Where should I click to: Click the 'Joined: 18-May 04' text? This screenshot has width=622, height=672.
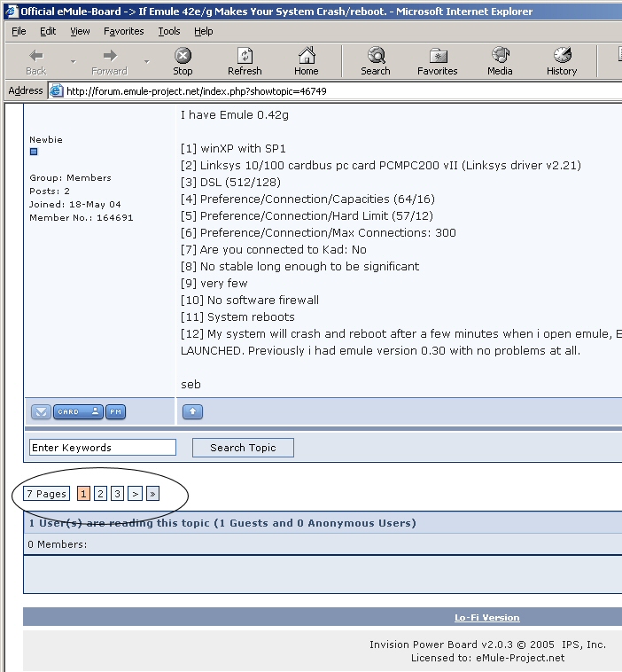coord(75,205)
